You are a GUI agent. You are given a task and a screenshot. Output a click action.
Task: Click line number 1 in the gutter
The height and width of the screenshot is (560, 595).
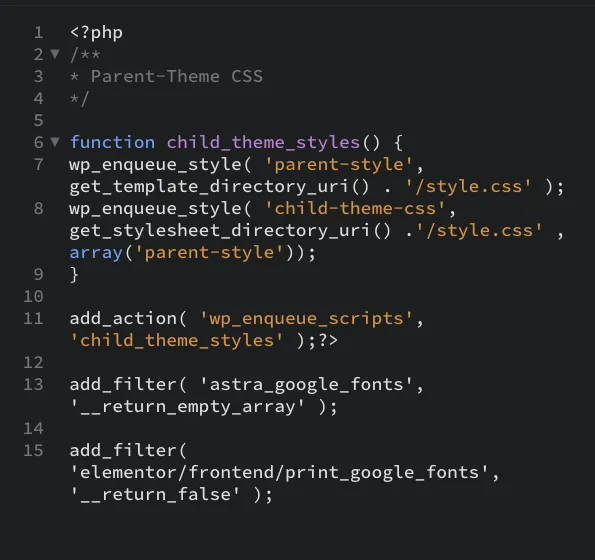click(x=38, y=33)
